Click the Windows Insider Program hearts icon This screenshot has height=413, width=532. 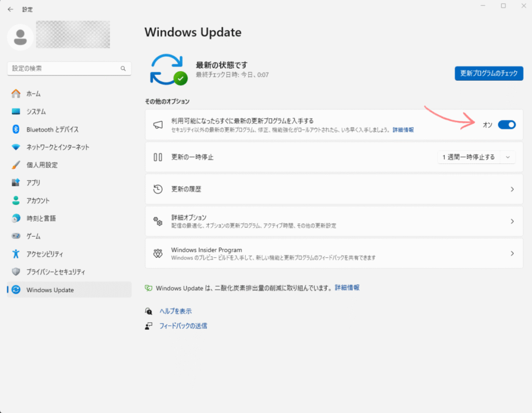[x=158, y=253]
